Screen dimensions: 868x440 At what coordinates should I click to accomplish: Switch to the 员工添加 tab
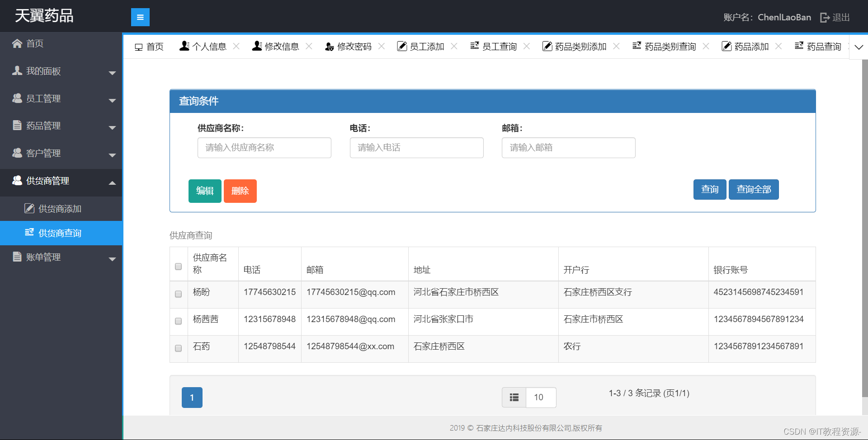(427, 47)
